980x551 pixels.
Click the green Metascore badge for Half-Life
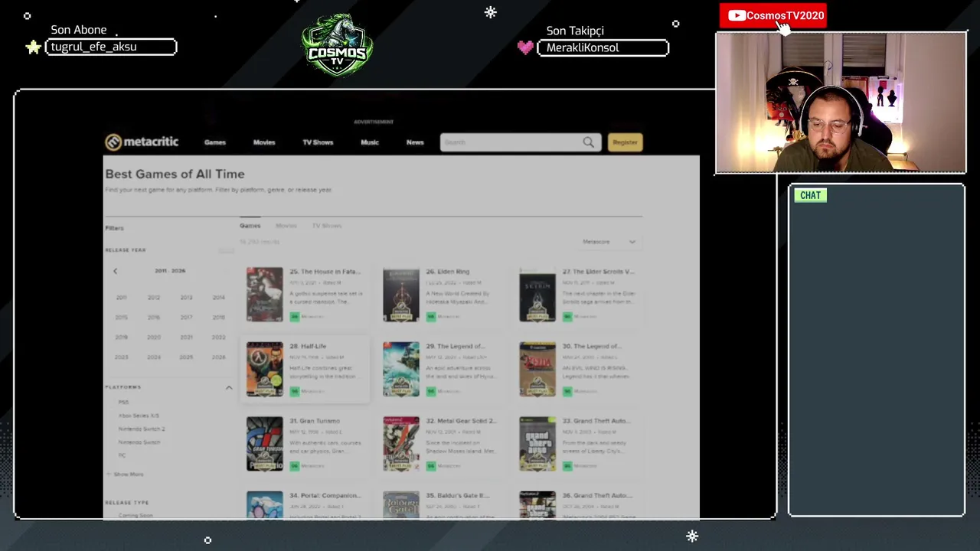(294, 391)
